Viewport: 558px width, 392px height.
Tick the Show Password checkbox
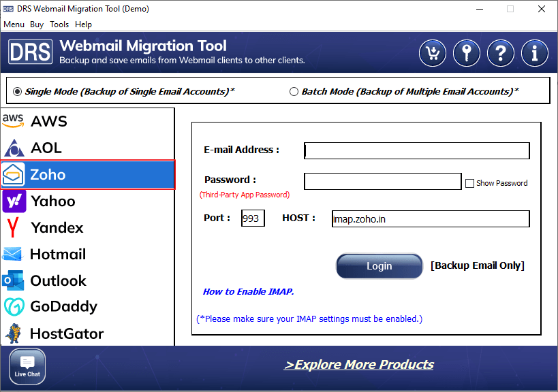[x=469, y=183]
